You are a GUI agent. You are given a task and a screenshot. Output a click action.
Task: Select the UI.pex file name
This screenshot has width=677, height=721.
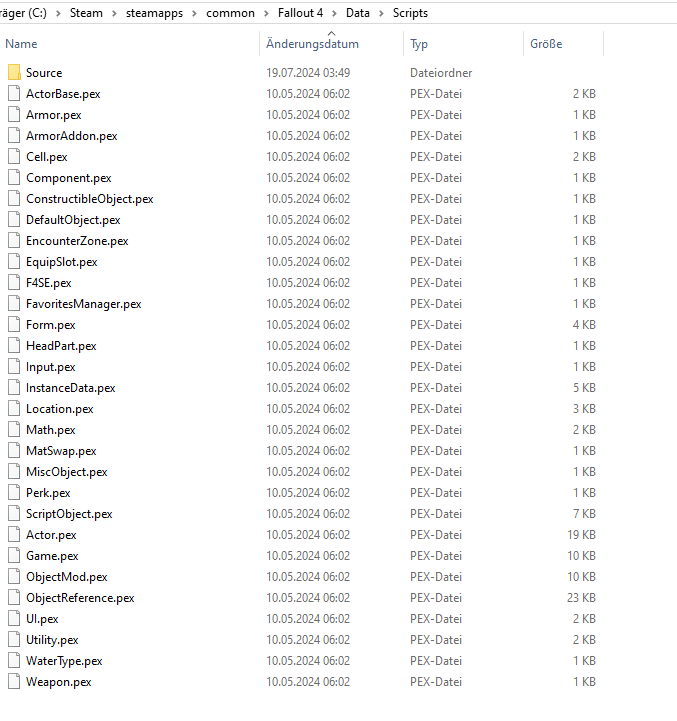coord(42,619)
